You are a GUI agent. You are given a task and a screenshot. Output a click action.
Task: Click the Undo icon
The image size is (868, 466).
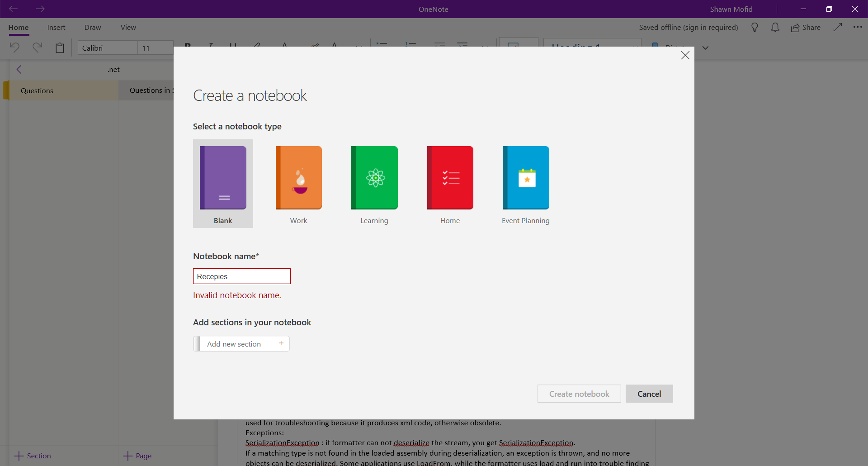tap(14, 48)
